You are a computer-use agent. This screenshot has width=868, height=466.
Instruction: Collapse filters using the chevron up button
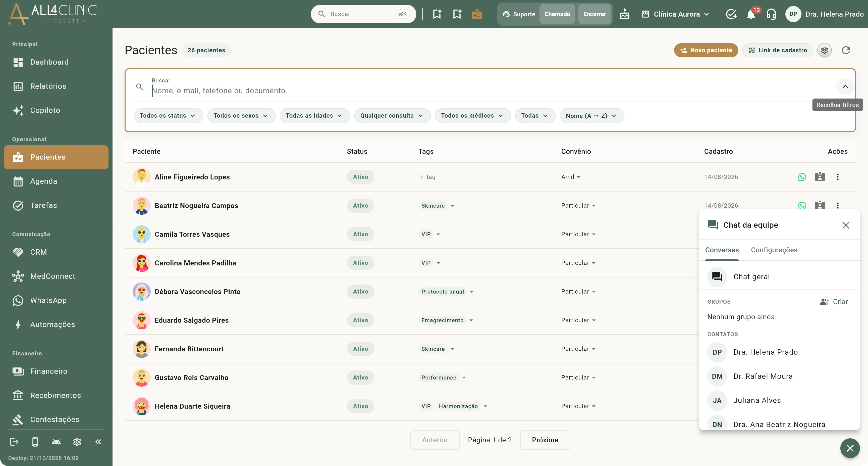(845, 87)
